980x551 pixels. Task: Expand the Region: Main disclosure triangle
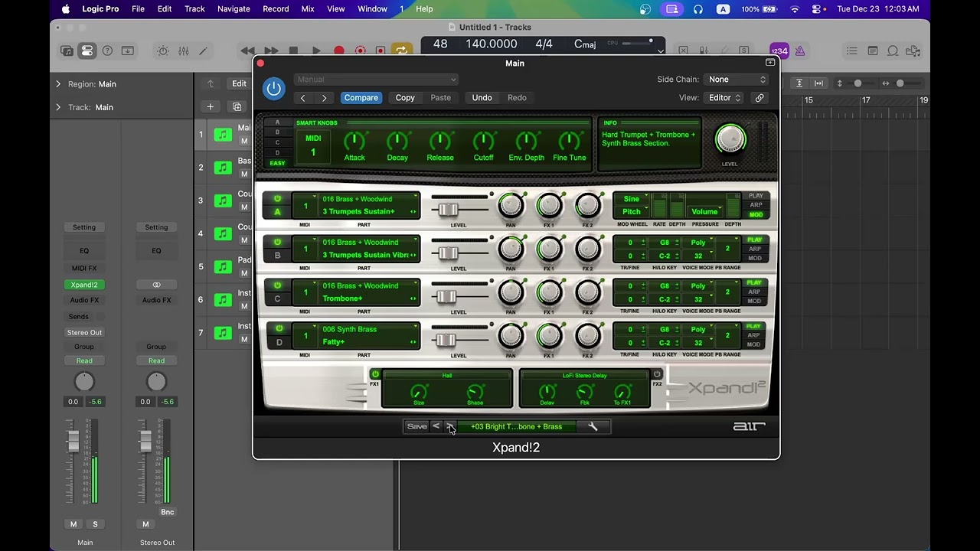[x=58, y=84]
